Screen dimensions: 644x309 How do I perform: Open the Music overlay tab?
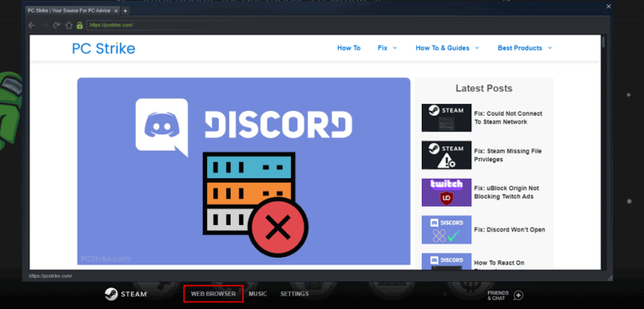point(257,294)
